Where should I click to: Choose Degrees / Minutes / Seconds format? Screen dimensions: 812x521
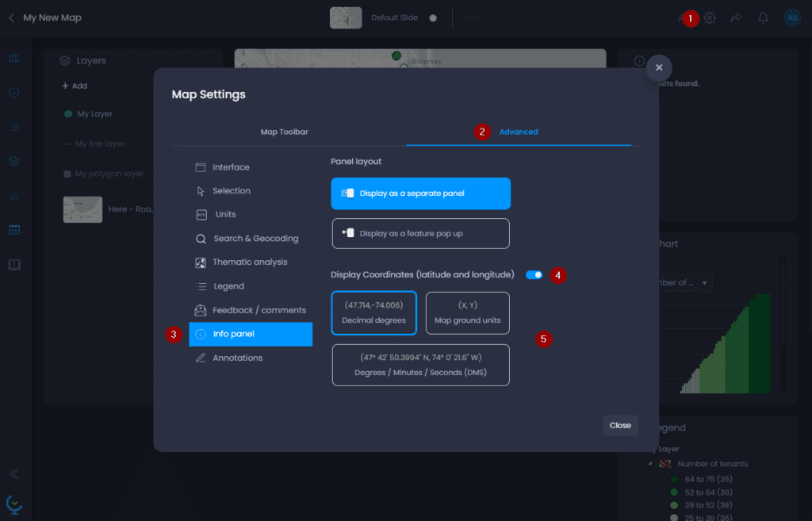point(420,365)
